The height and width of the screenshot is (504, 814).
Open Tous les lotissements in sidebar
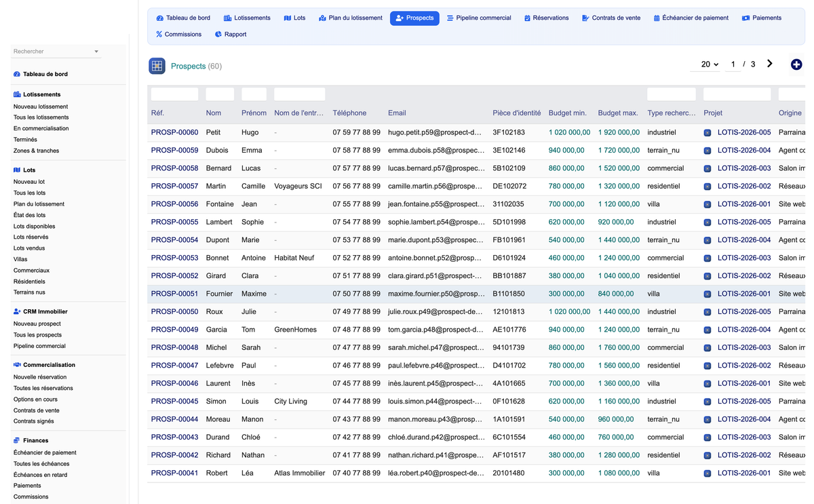coord(41,117)
